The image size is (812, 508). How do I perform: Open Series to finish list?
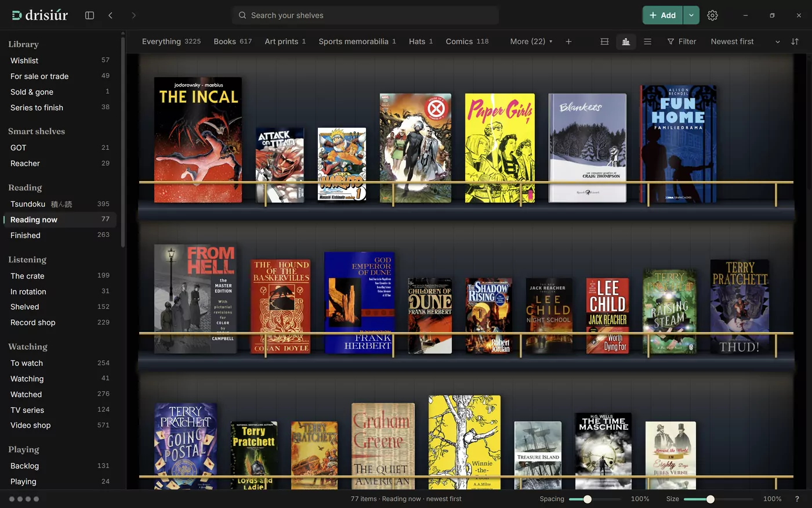[60, 107]
